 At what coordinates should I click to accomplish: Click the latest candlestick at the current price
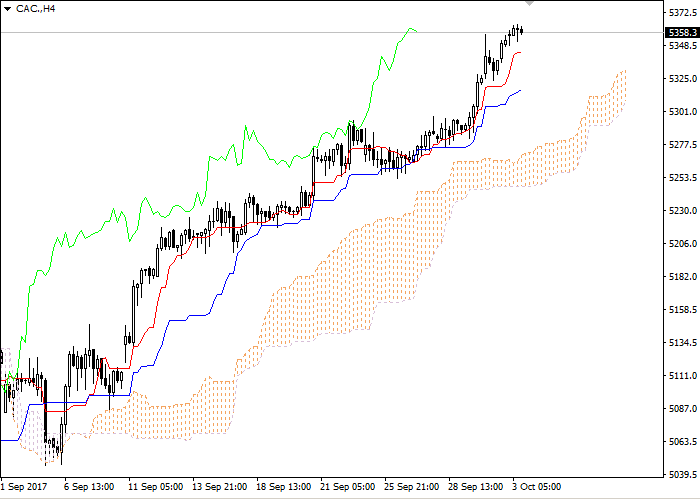(x=521, y=31)
